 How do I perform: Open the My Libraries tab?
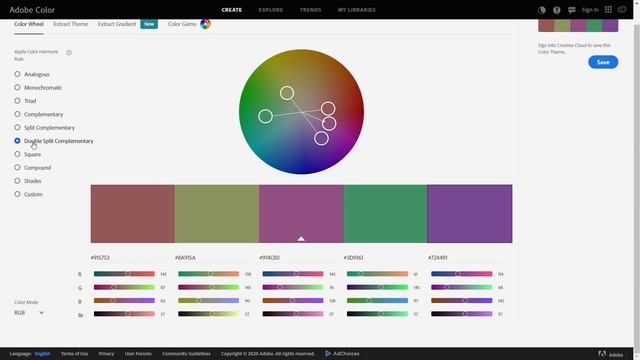point(356,10)
